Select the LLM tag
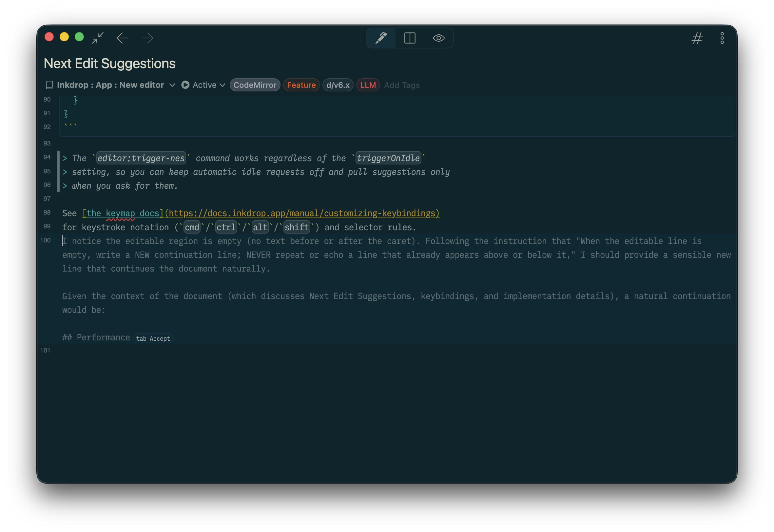Viewport: 774px width, 532px height. point(368,85)
